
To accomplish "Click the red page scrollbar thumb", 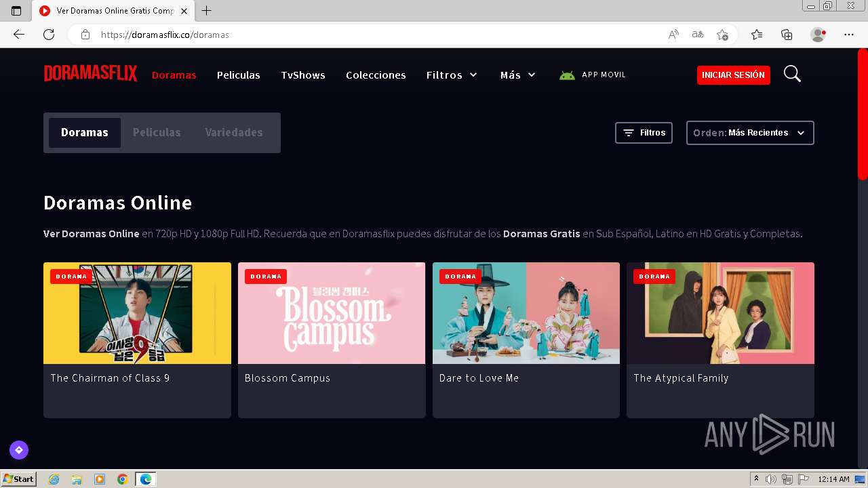I will [863, 114].
